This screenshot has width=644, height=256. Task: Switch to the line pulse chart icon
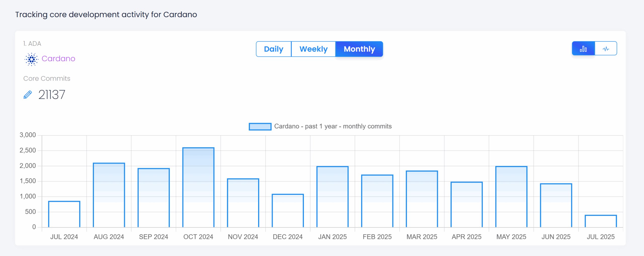click(x=606, y=49)
